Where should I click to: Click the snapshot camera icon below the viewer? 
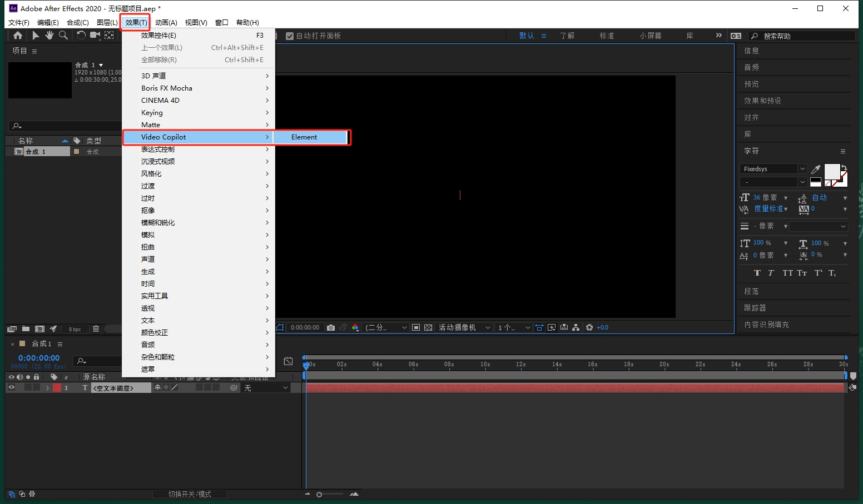pyautogui.click(x=331, y=328)
